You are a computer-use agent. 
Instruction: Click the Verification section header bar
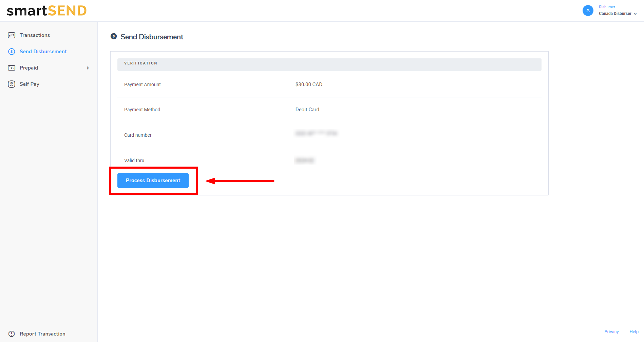click(329, 64)
